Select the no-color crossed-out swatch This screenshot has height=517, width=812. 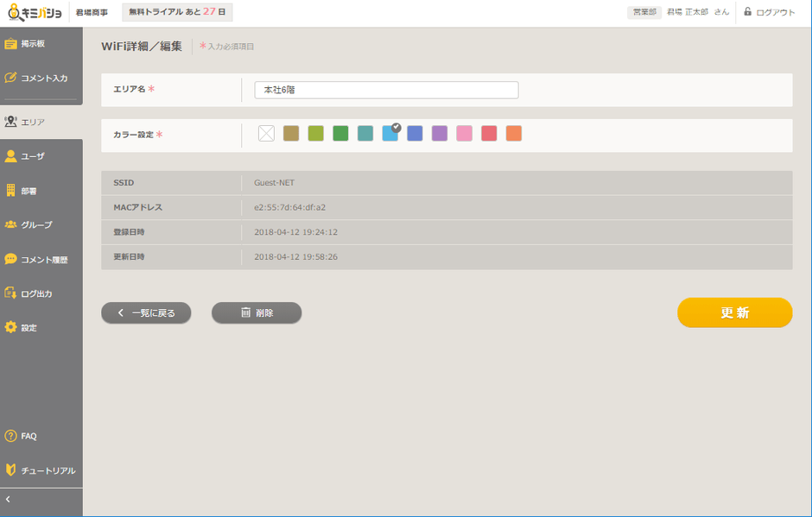coord(266,134)
